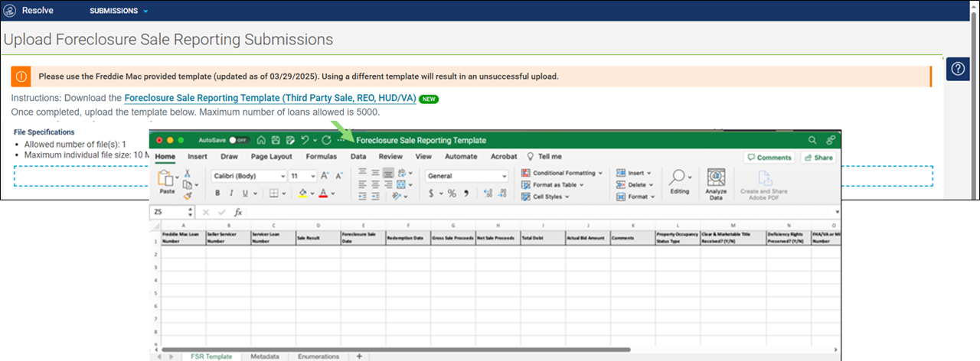Undo the last action in Excel

coord(305,141)
